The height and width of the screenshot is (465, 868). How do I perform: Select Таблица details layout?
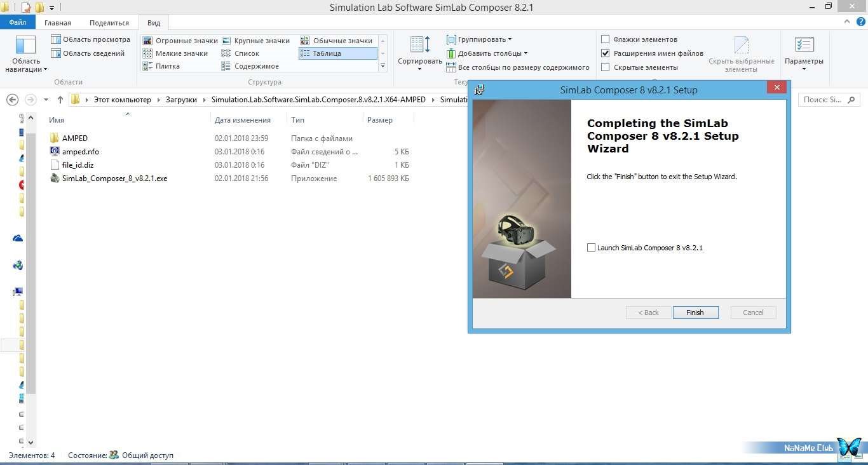[x=337, y=53]
